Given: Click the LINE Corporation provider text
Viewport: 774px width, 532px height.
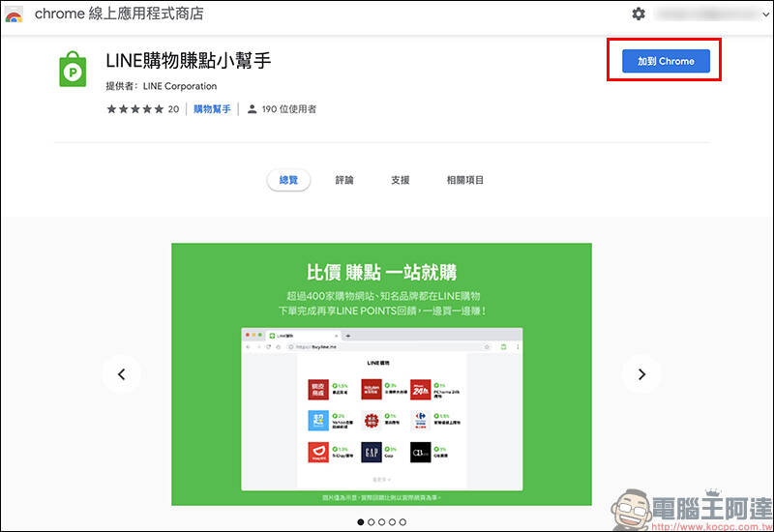Looking at the screenshot, I should pos(180,86).
